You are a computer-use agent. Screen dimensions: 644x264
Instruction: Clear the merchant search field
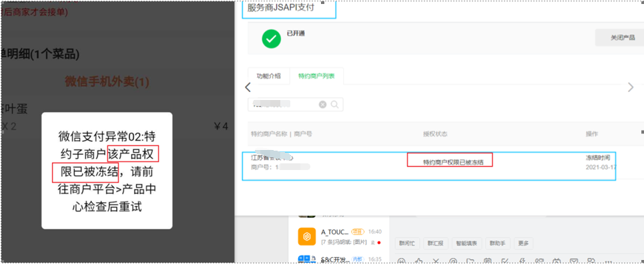click(323, 105)
